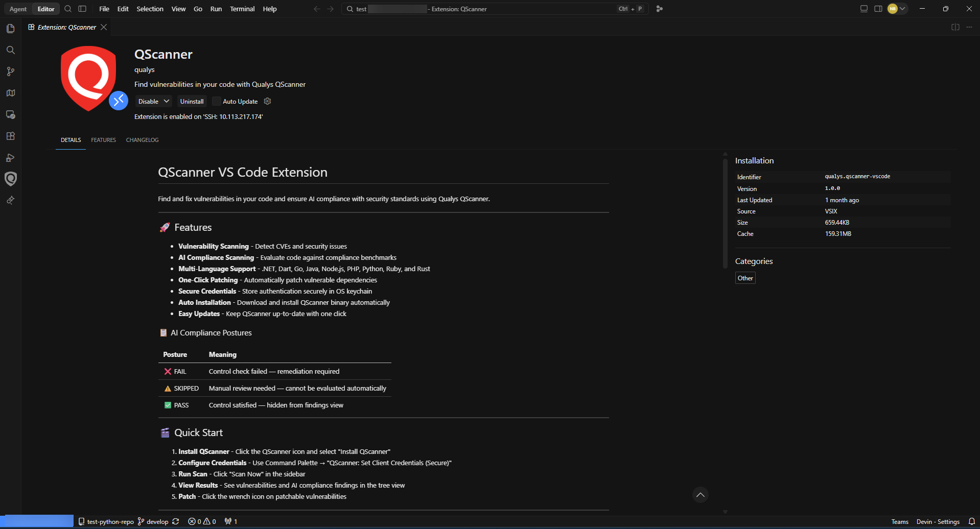Open Source Control view in activity bar

[x=10, y=71]
